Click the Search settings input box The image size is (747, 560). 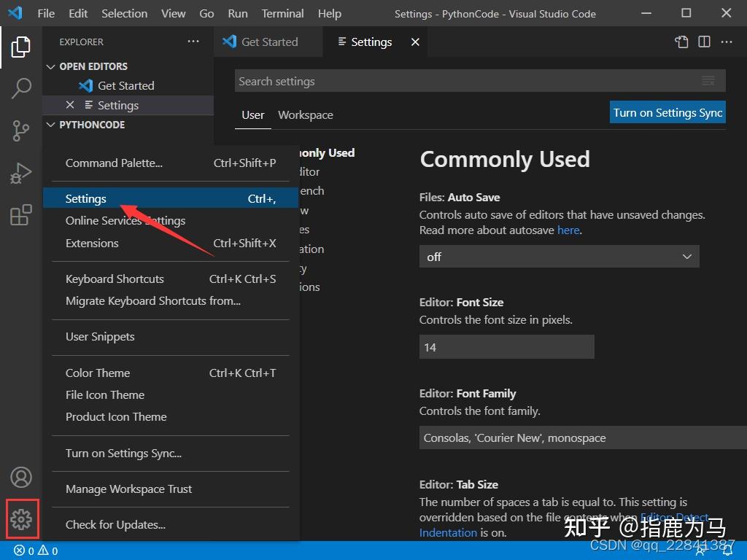coord(467,82)
